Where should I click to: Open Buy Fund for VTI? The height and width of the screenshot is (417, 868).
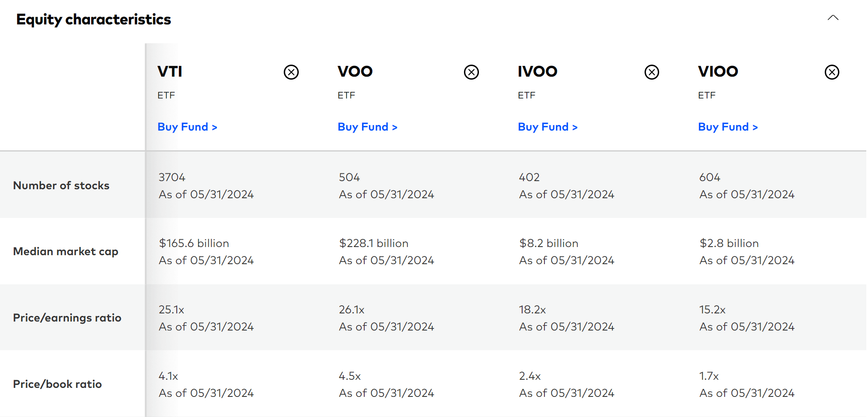[x=187, y=127]
